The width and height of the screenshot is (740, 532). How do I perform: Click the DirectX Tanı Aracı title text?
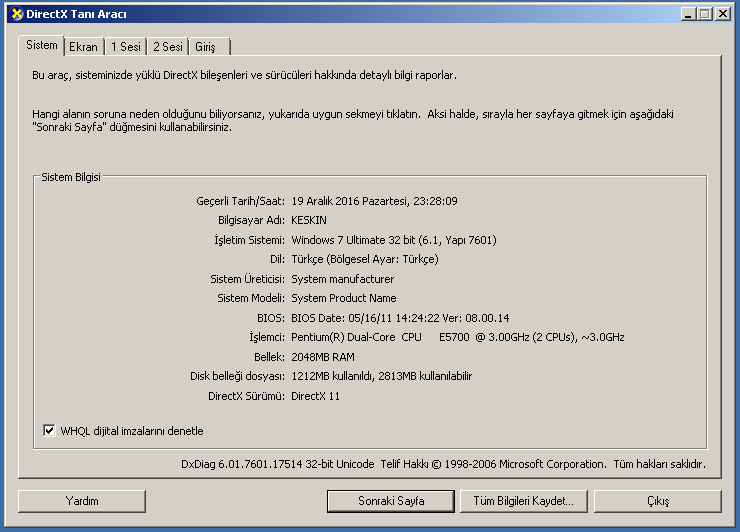[76, 14]
